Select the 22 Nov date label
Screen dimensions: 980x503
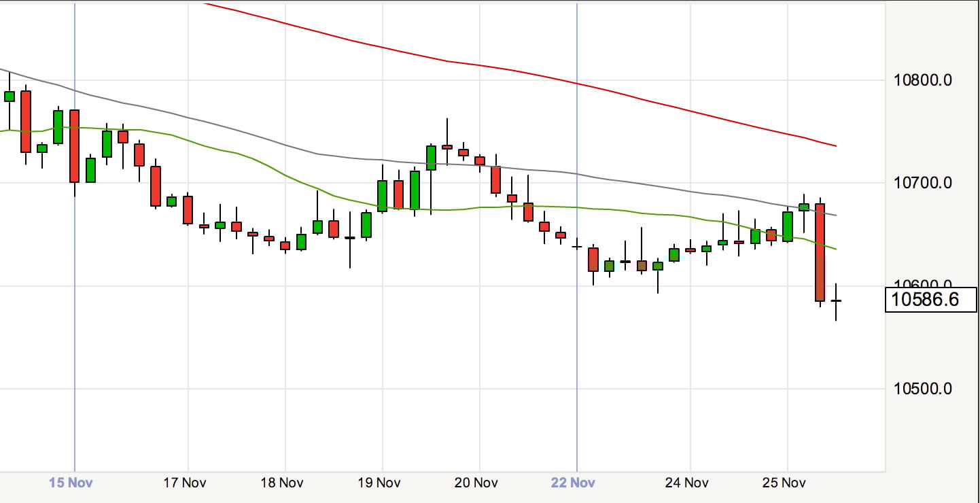pyautogui.click(x=573, y=483)
